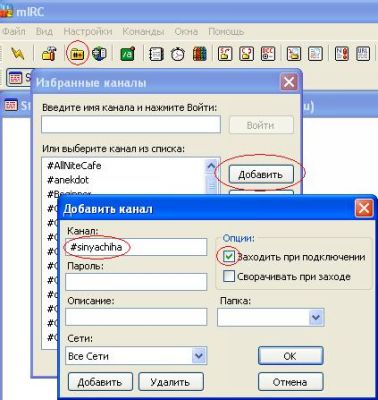Screen dimensions: 378x400
Task: Click Отмена in Добавить канал dialog
Action: point(290,382)
